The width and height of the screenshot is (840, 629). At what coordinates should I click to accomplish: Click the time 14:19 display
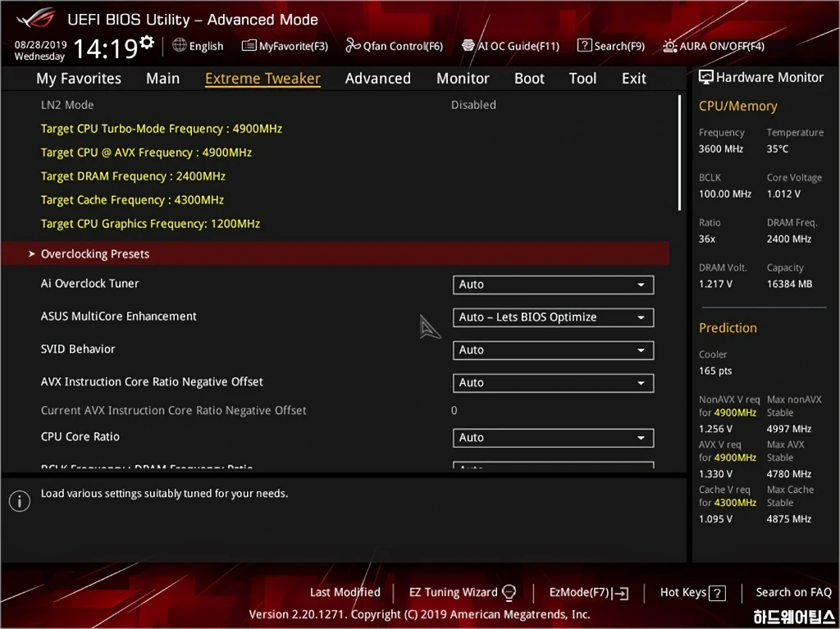click(106, 48)
